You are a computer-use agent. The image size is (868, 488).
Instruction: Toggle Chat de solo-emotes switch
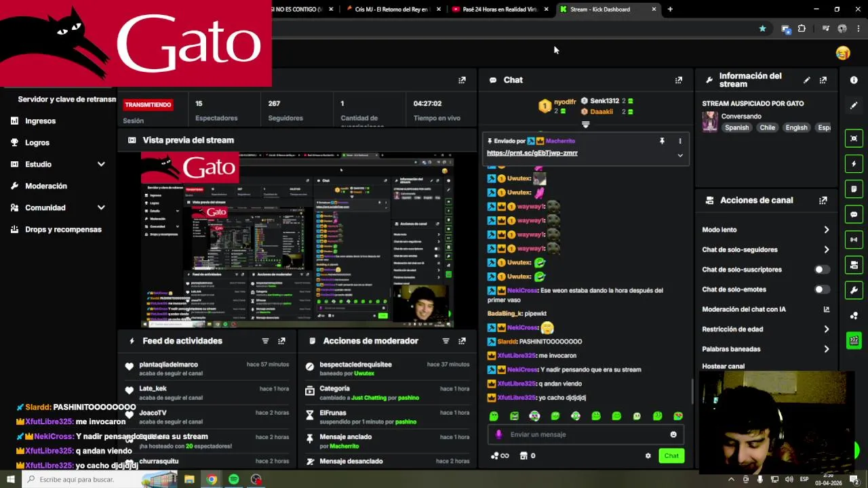point(821,289)
